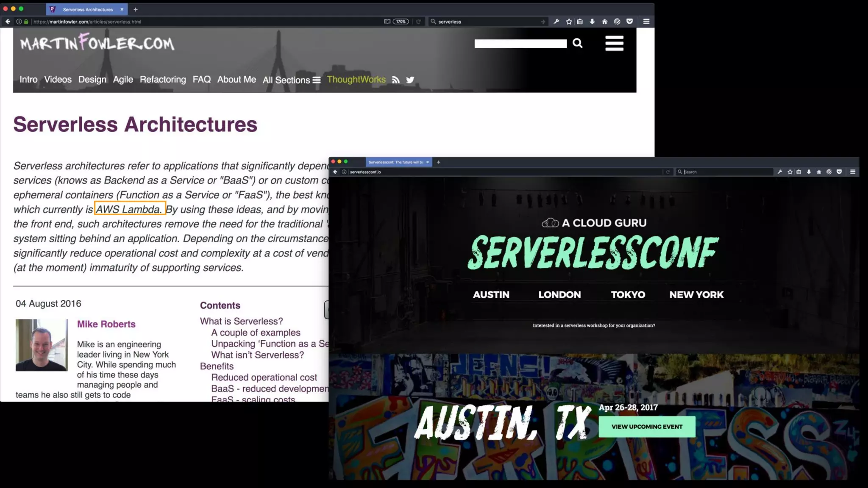Viewport: 868px width, 488px height.
Task: Open hamburger menu in Serverlessconf window
Action: click(x=852, y=172)
